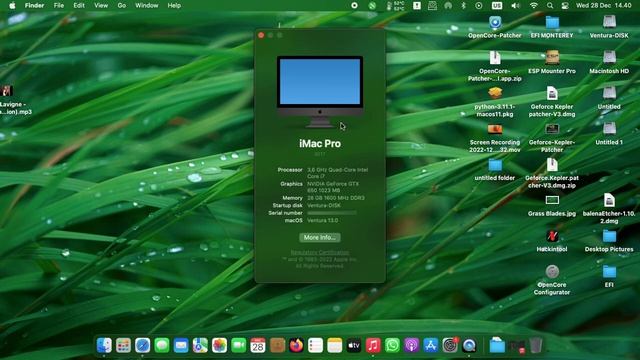Click the screen recording stop icon in menu bar
This screenshot has height=360, width=640.
354,6
